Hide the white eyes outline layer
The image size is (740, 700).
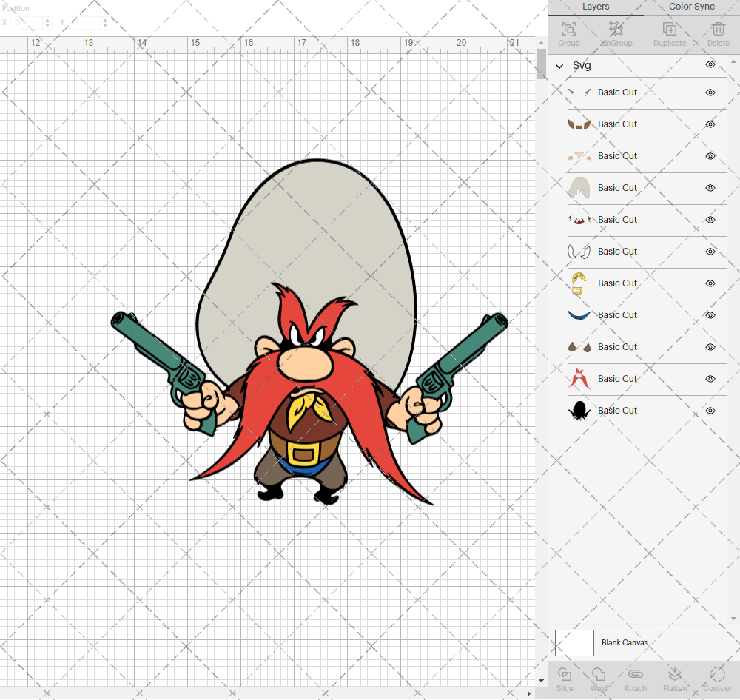pyautogui.click(x=710, y=252)
